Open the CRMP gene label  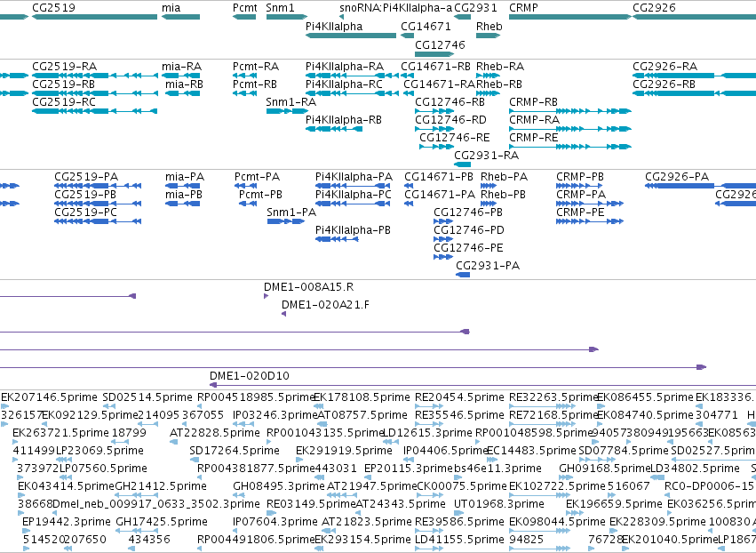523,8
